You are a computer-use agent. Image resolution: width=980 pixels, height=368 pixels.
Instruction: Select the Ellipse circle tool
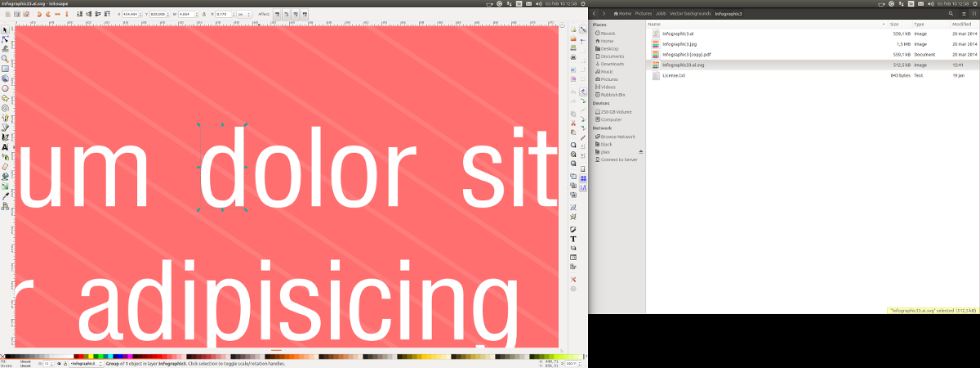pyautogui.click(x=5, y=88)
